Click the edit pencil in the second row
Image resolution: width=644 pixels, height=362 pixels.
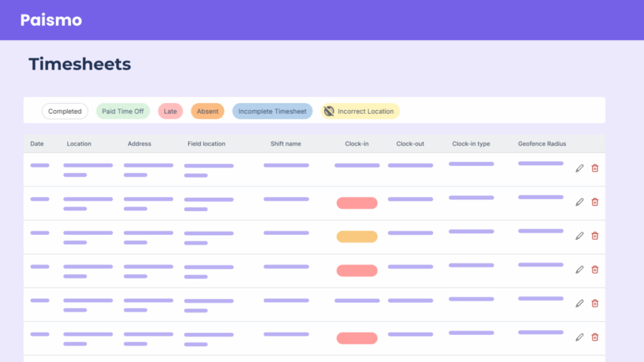pyautogui.click(x=579, y=202)
